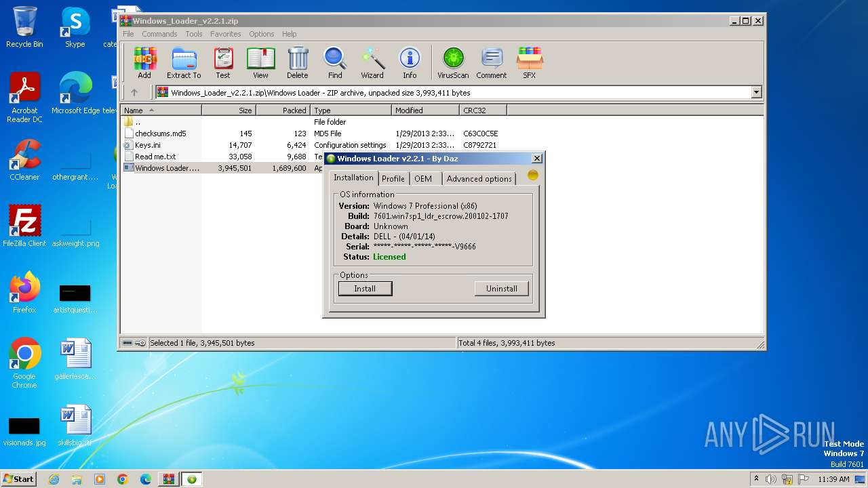Click the Recycle Bin desktop icon
868x488 pixels.
pos(24,27)
